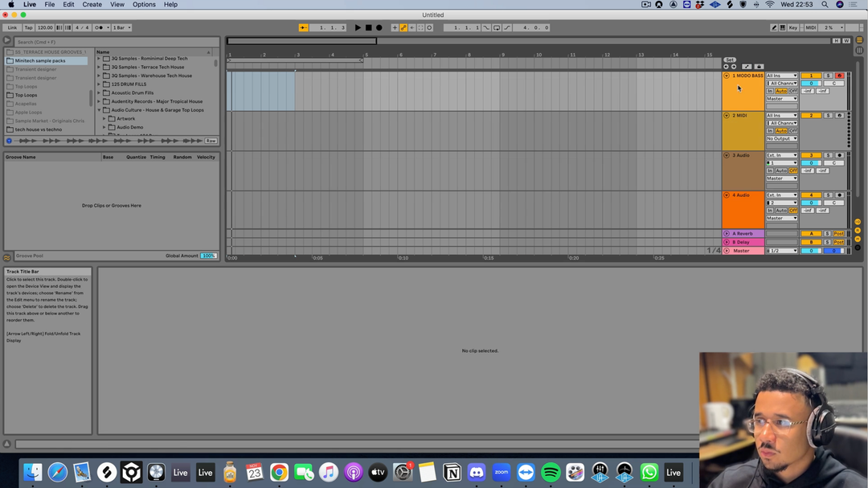Click the Tap tempo button

click(x=28, y=27)
